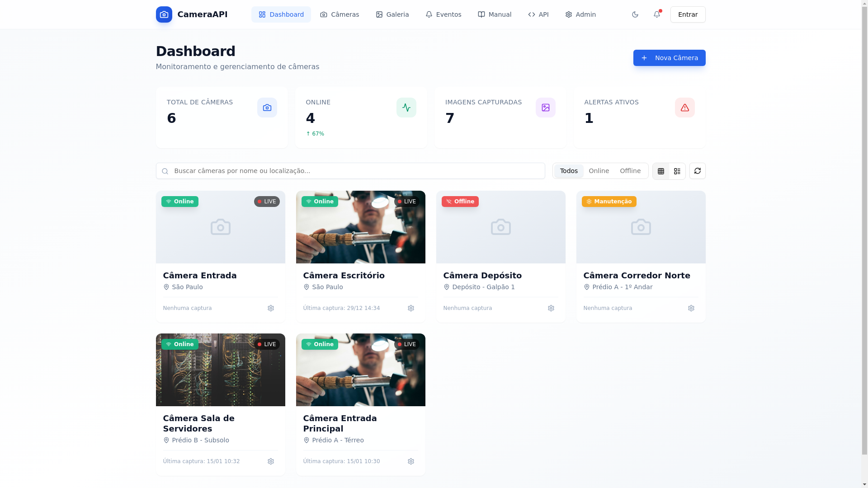Open the Admin navigation item
Viewport: 868px width, 488px height.
pyautogui.click(x=580, y=14)
